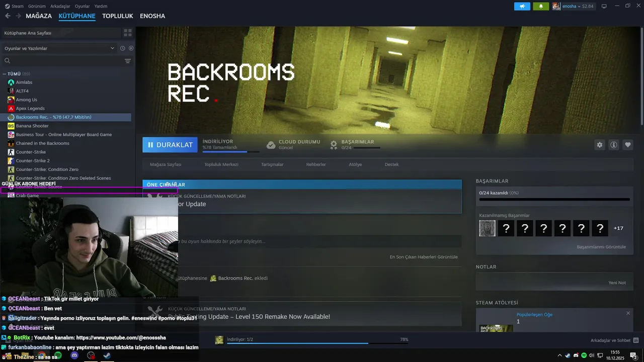Click the achievements 0/24 progress bar
644x362 pixels.
pos(554,200)
